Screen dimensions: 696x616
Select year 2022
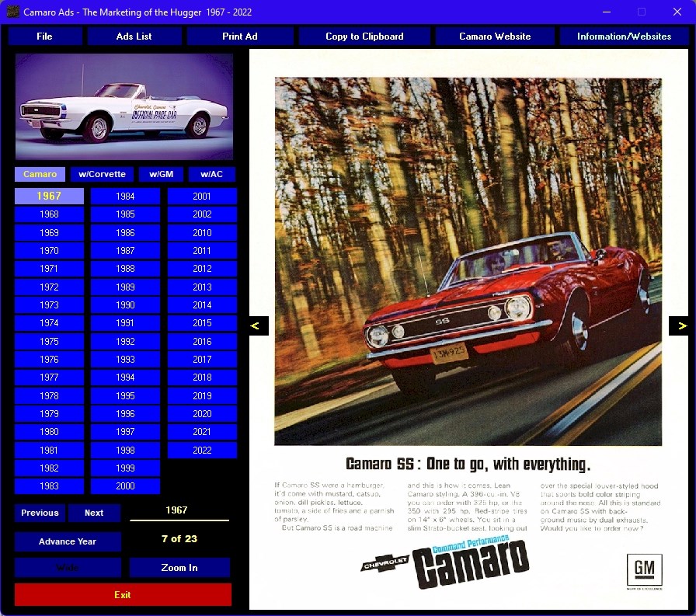pyautogui.click(x=202, y=450)
